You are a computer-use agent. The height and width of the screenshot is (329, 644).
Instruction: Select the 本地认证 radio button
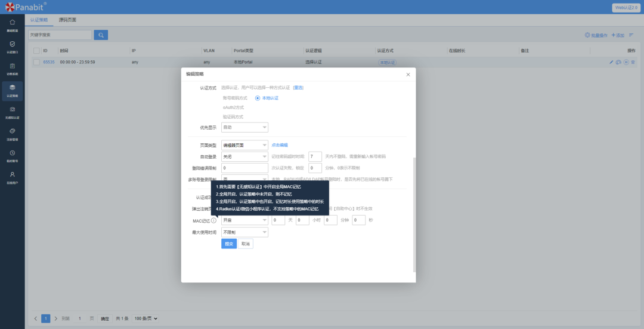click(258, 98)
